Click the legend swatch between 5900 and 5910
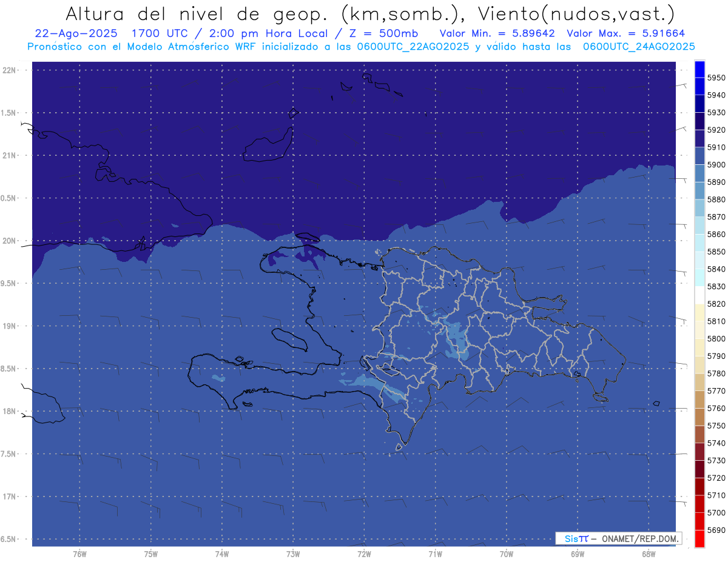Screen dimensions: 728x562 coord(699,156)
